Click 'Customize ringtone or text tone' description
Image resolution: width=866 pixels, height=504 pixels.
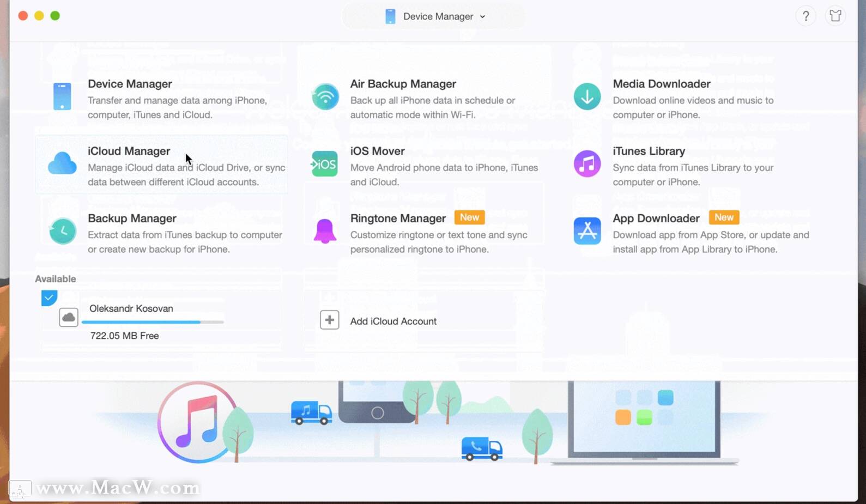point(439,242)
